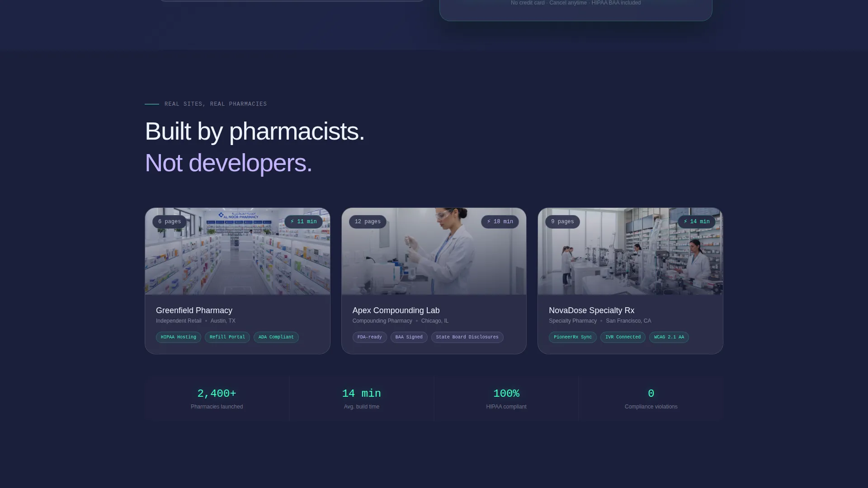Click the "Avg. build time" caption
The width and height of the screenshot is (868, 488).
(x=362, y=407)
